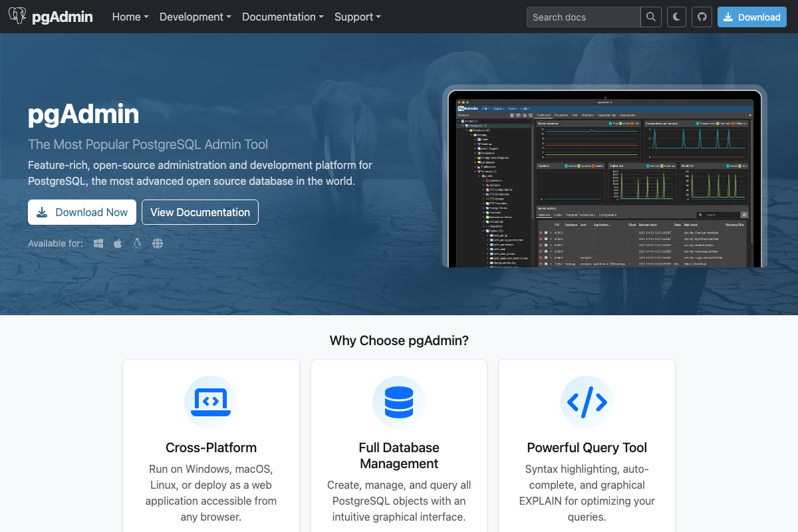Click the pgAdmin brand text in navbar

(63, 17)
